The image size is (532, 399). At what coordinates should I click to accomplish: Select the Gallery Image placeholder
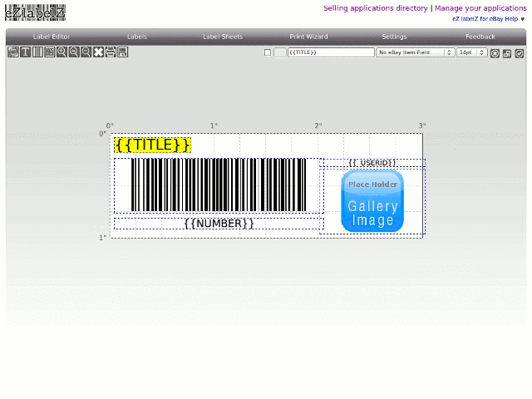click(x=372, y=201)
